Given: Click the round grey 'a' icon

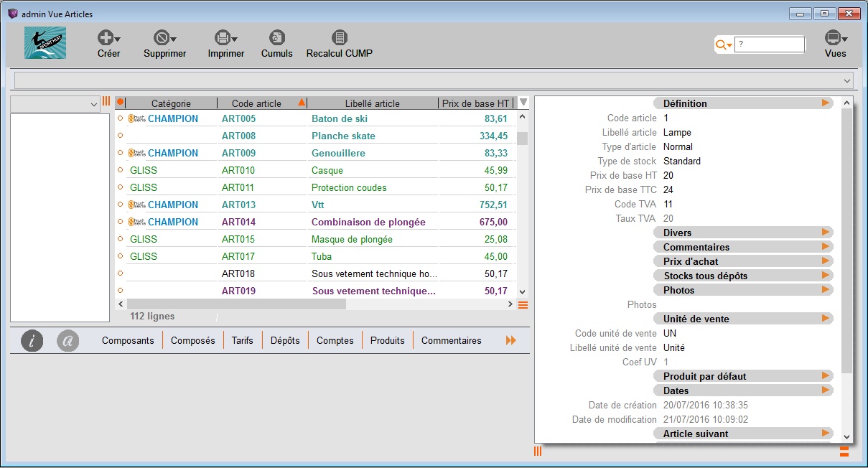Looking at the screenshot, I should (x=68, y=340).
